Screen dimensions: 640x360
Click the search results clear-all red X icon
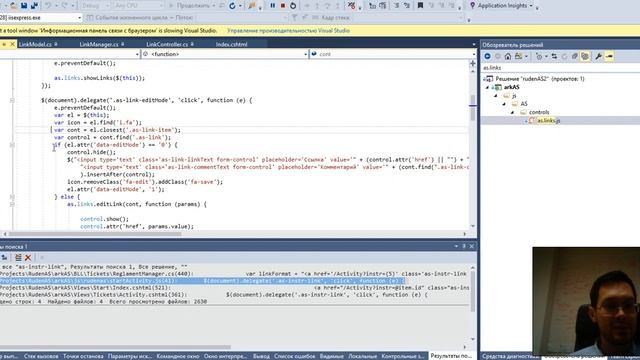pyautogui.click(x=28, y=258)
